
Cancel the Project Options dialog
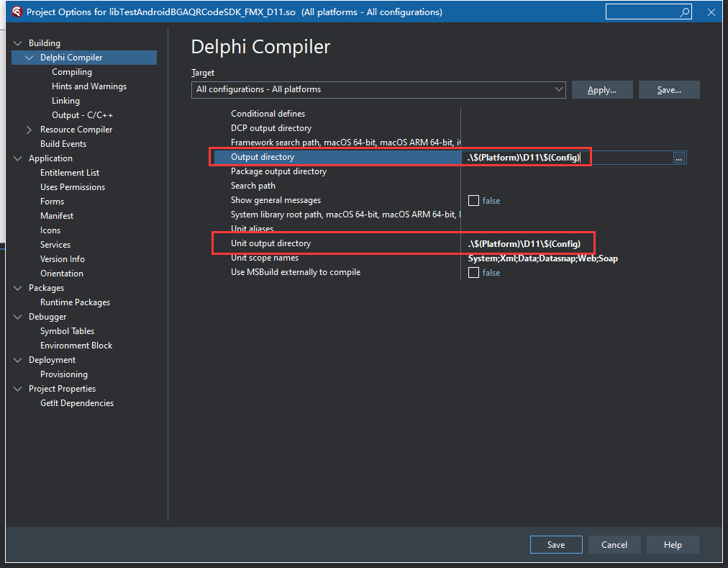pyautogui.click(x=614, y=545)
